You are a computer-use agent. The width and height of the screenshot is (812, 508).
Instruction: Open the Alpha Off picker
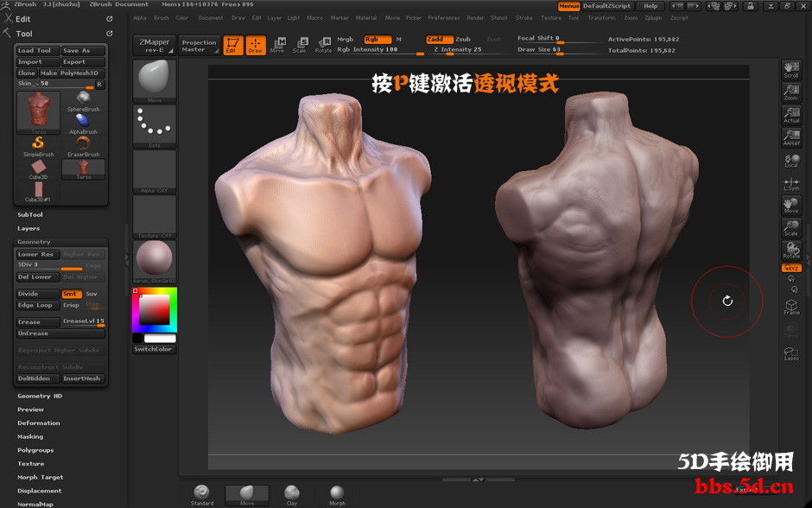click(155, 172)
